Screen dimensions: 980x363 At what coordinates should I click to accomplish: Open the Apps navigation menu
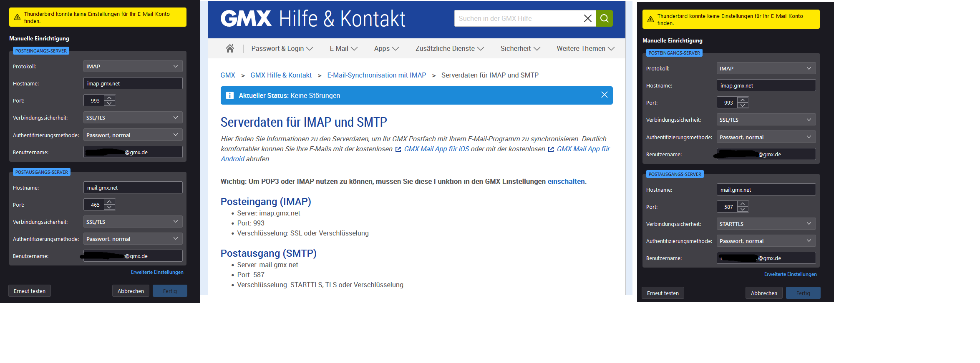point(386,48)
